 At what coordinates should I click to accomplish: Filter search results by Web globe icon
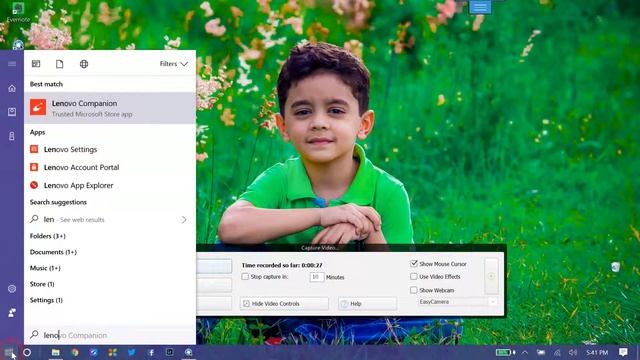coord(84,64)
